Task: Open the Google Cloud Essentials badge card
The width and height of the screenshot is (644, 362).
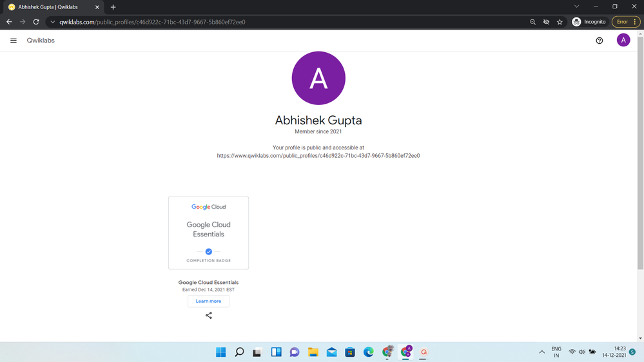Action: tap(208, 233)
